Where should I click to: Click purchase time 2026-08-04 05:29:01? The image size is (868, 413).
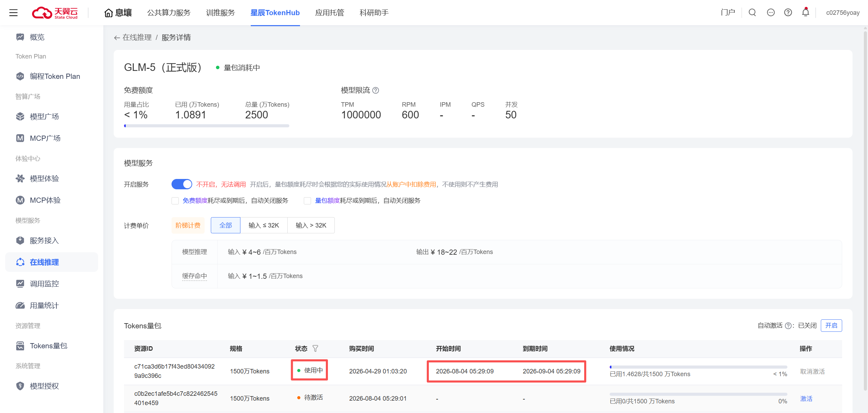point(378,399)
